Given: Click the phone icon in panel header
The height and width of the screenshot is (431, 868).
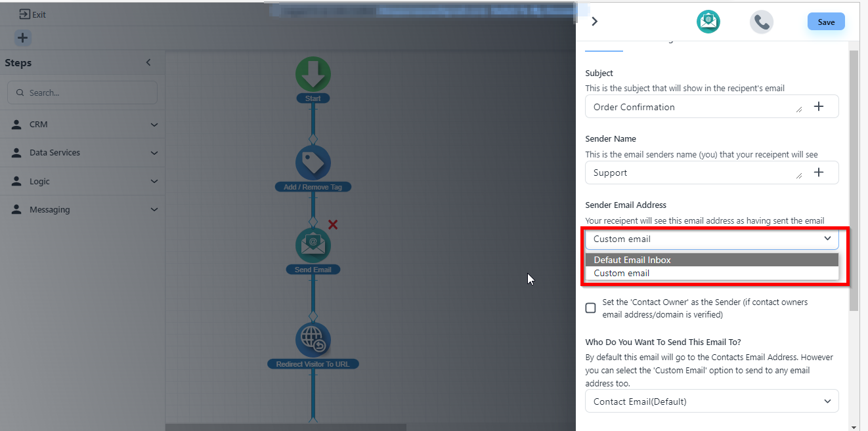Looking at the screenshot, I should (x=762, y=22).
